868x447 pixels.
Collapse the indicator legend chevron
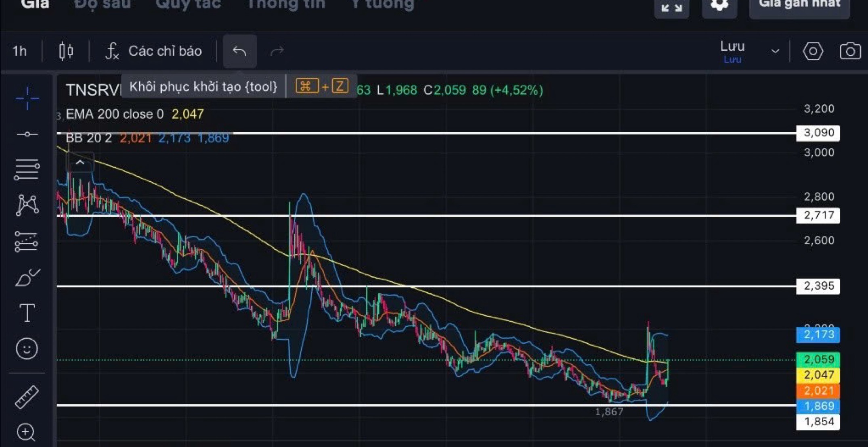point(80,162)
